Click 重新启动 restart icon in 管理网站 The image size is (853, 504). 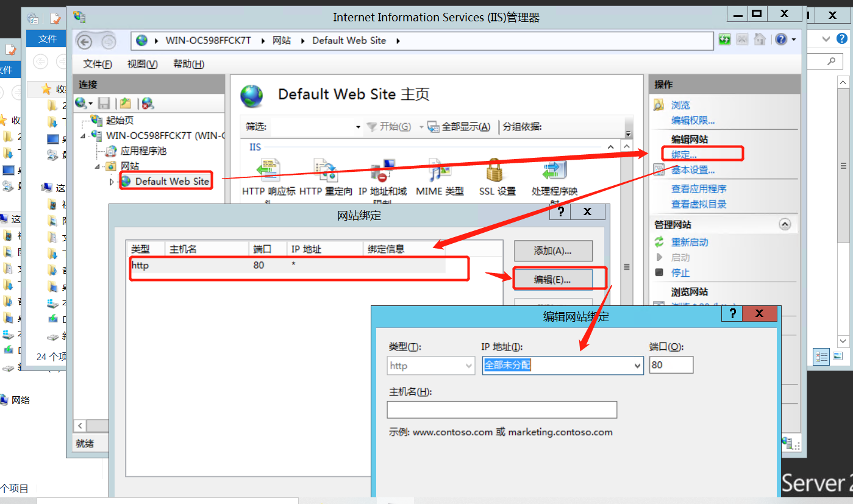click(x=659, y=242)
